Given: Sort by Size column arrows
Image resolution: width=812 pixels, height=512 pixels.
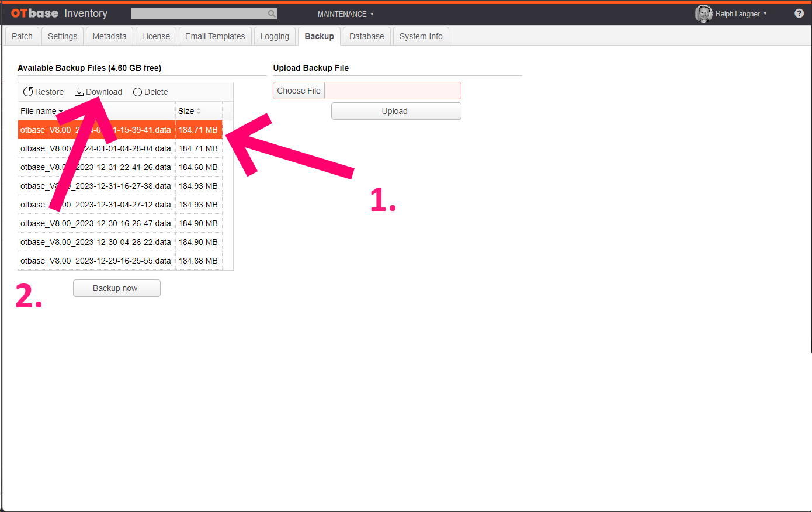Looking at the screenshot, I should click(x=199, y=111).
